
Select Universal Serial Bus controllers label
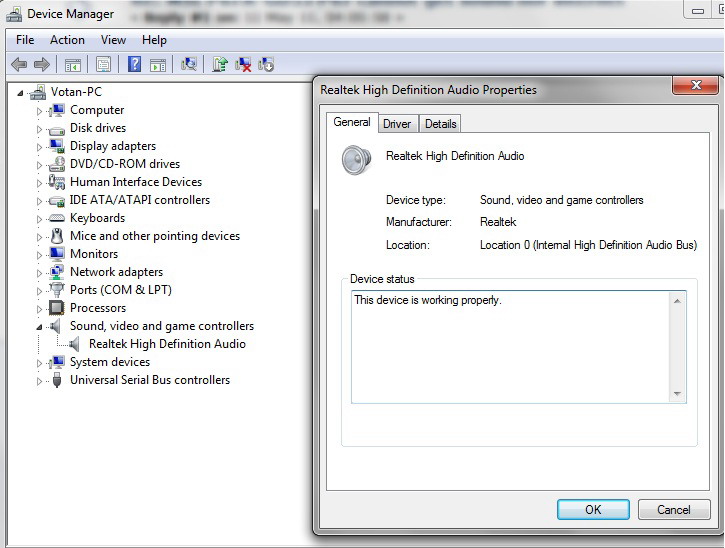(150, 380)
